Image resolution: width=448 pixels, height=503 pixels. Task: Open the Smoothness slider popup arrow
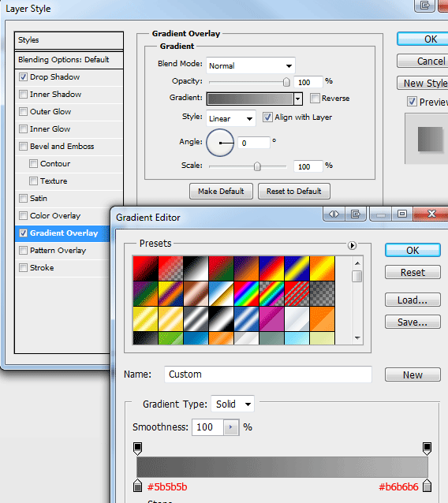point(231,427)
